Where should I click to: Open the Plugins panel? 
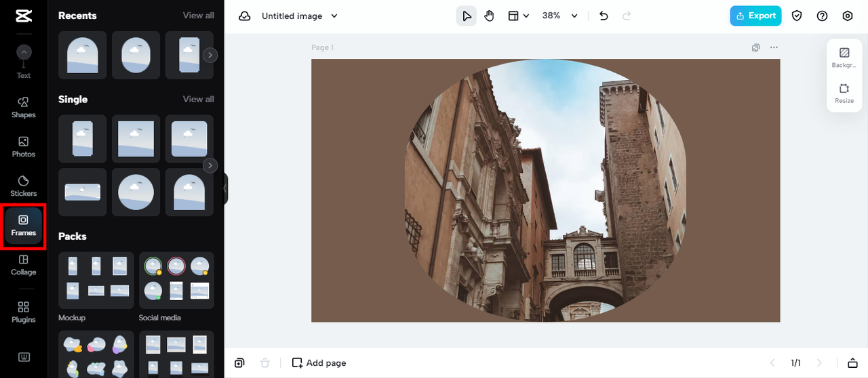pyautogui.click(x=24, y=312)
